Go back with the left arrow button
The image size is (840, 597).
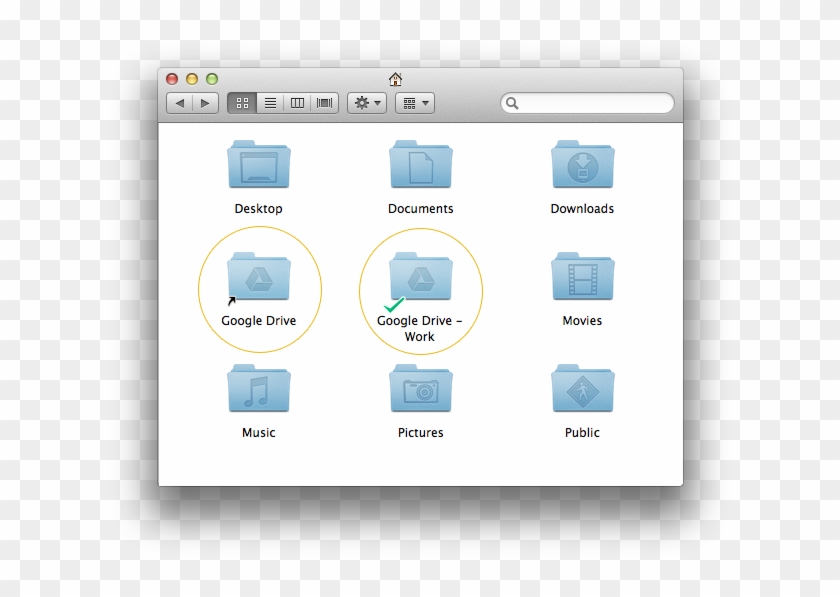pyautogui.click(x=179, y=103)
